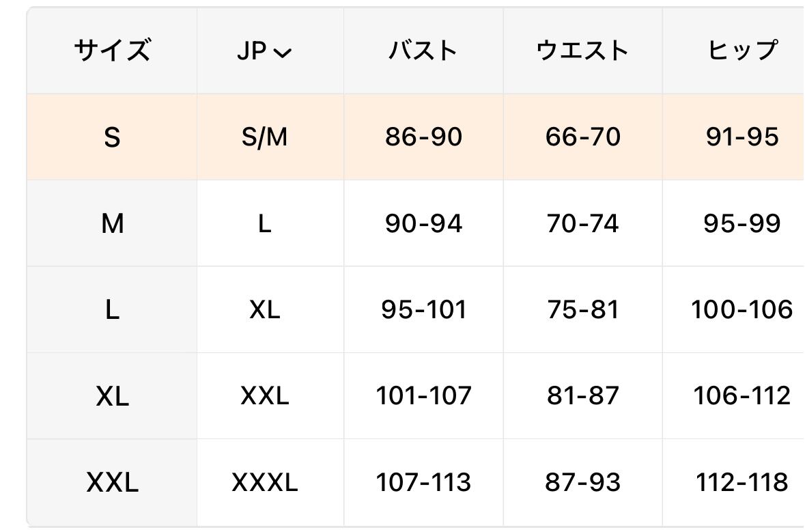
Task: Click bust value 95-101
Action: click(x=423, y=310)
